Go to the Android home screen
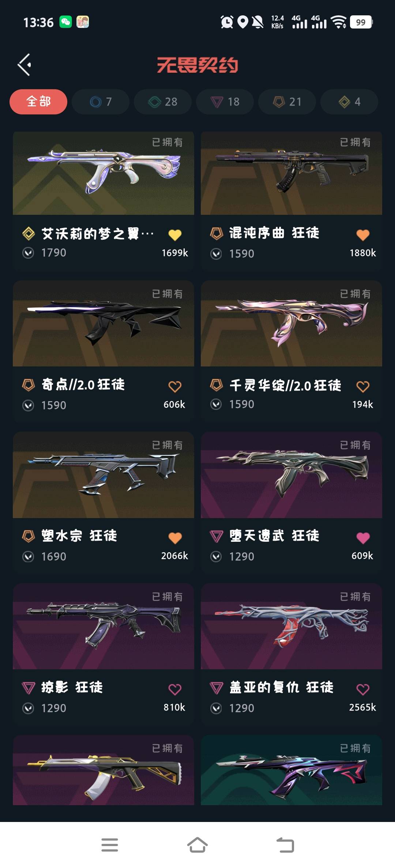This screenshot has width=395, height=868. (x=197, y=845)
